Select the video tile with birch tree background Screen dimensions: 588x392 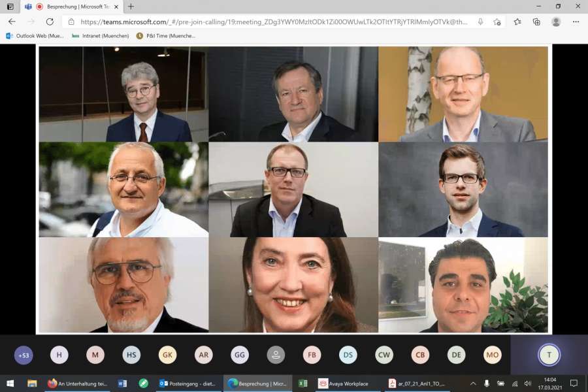click(x=463, y=94)
